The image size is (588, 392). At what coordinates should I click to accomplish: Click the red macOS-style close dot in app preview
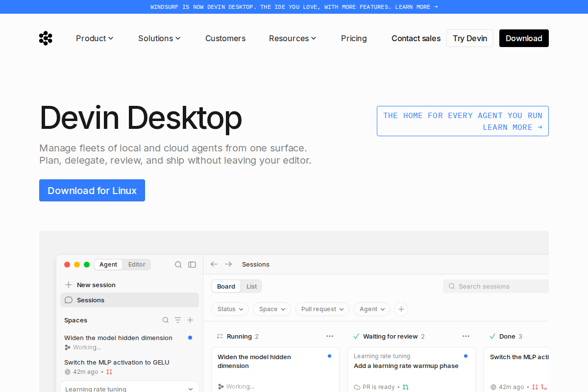click(67, 265)
